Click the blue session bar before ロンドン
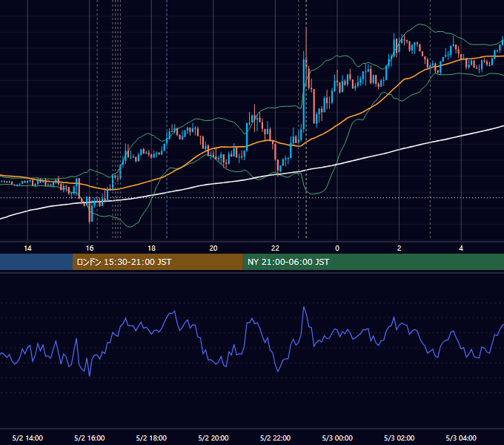 (36, 262)
